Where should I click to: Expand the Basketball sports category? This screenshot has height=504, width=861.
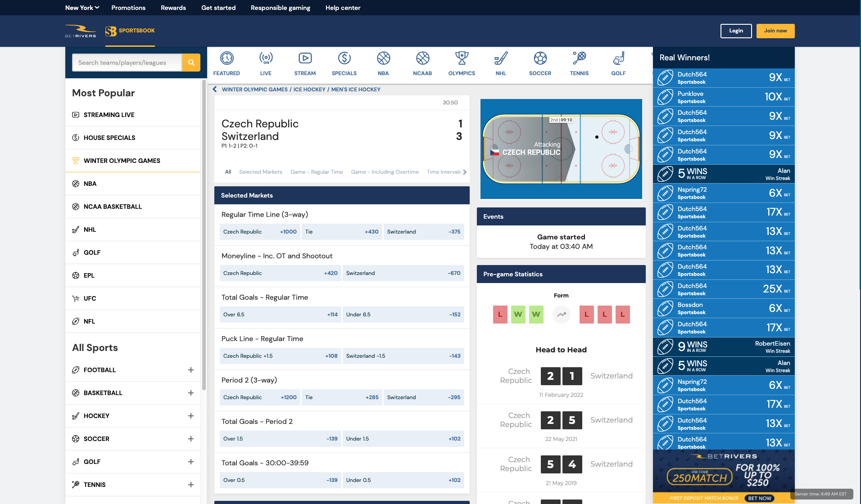191,393
